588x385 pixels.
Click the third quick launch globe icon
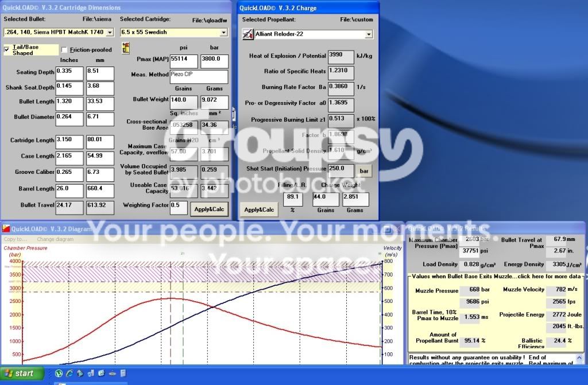(x=80, y=373)
